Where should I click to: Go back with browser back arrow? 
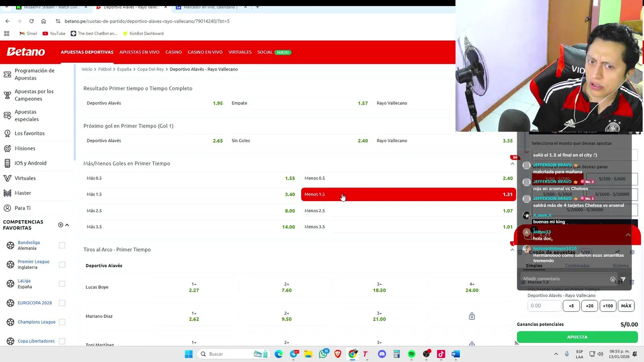click(7, 21)
